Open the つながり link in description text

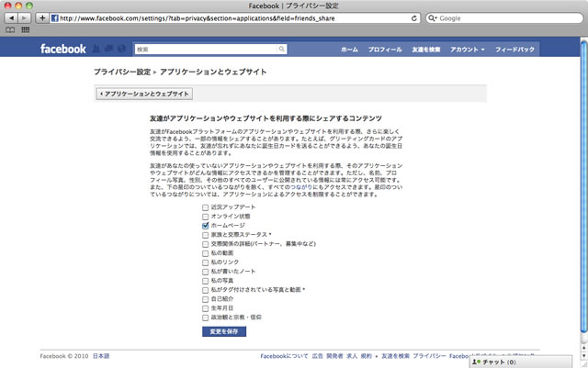(x=300, y=187)
